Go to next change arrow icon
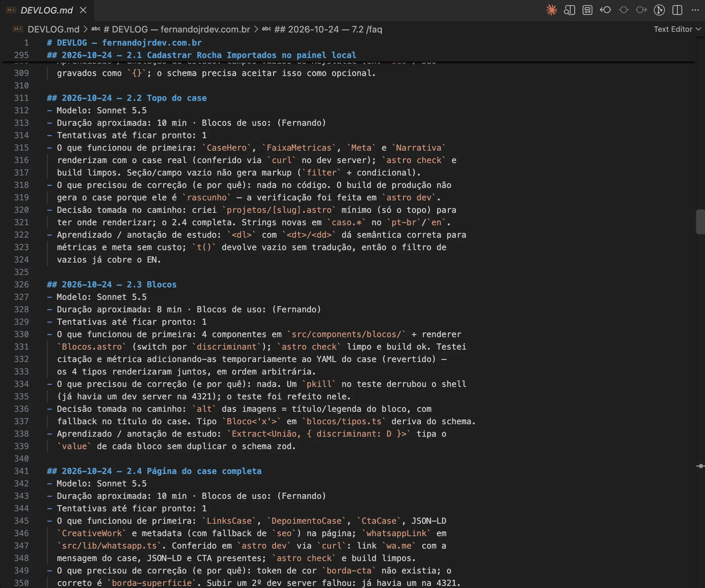Viewport: 705px width, 588px height. [x=641, y=10]
